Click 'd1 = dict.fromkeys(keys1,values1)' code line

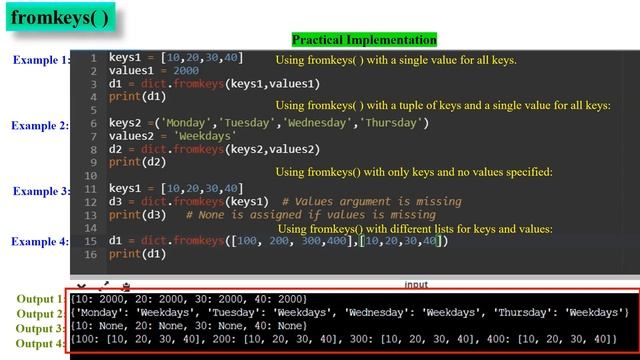(x=214, y=84)
